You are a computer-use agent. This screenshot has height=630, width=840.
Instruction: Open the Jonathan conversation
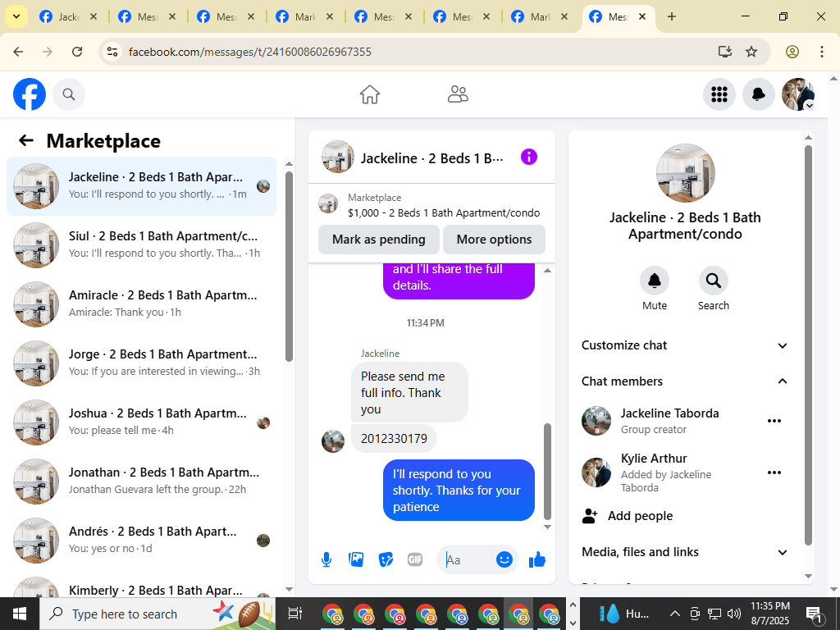(x=141, y=481)
